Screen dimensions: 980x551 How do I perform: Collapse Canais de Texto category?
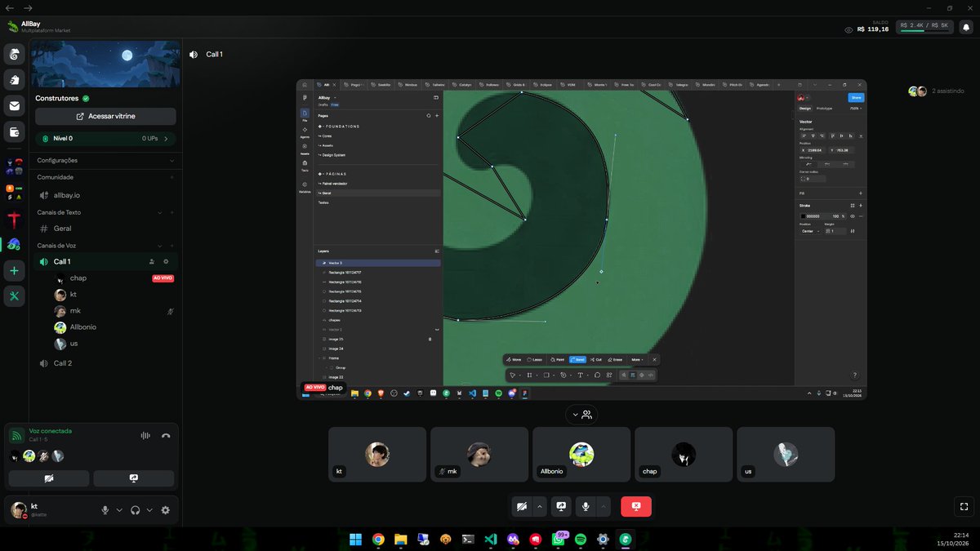pyautogui.click(x=159, y=212)
